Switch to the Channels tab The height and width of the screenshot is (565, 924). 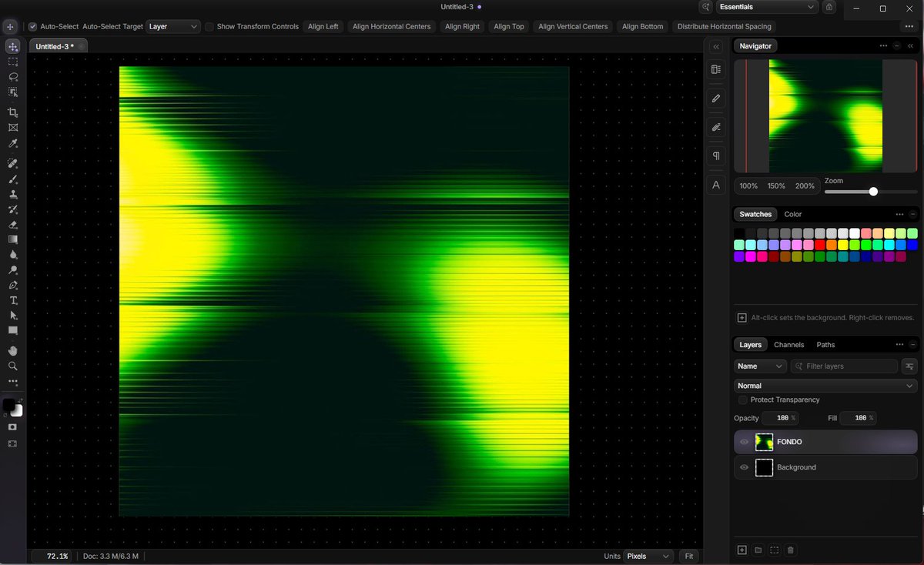(x=789, y=345)
